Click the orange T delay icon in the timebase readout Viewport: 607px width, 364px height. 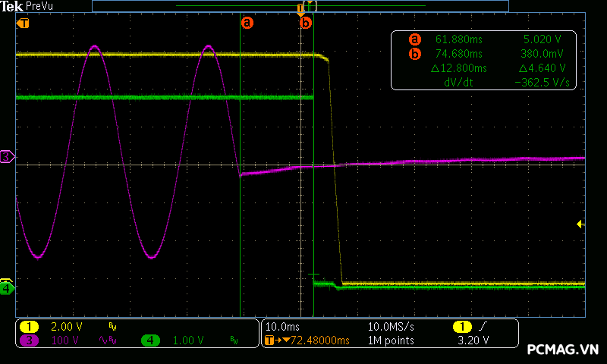269,340
